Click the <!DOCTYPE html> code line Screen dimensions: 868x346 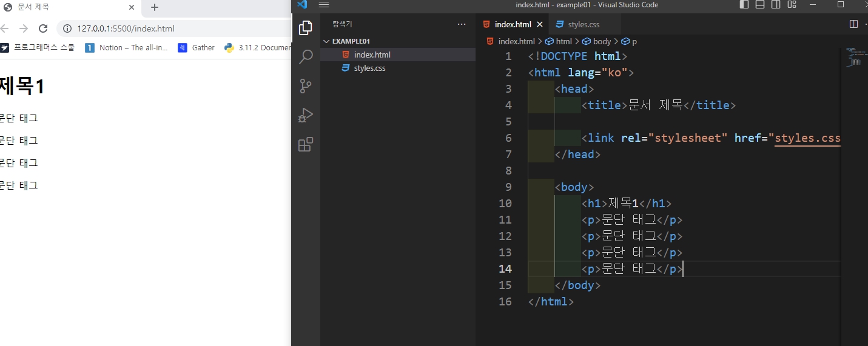tap(577, 56)
